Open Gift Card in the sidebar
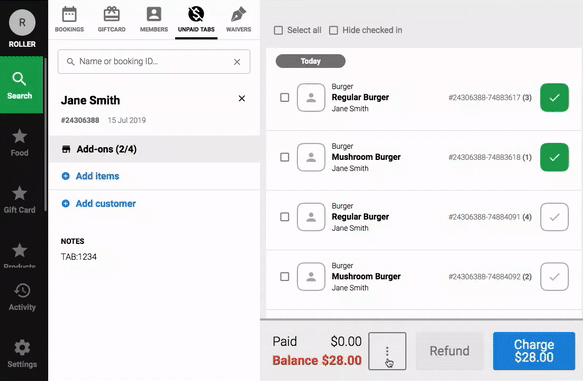The height and width of the screenshot is (381, 583). click(19, 200)
